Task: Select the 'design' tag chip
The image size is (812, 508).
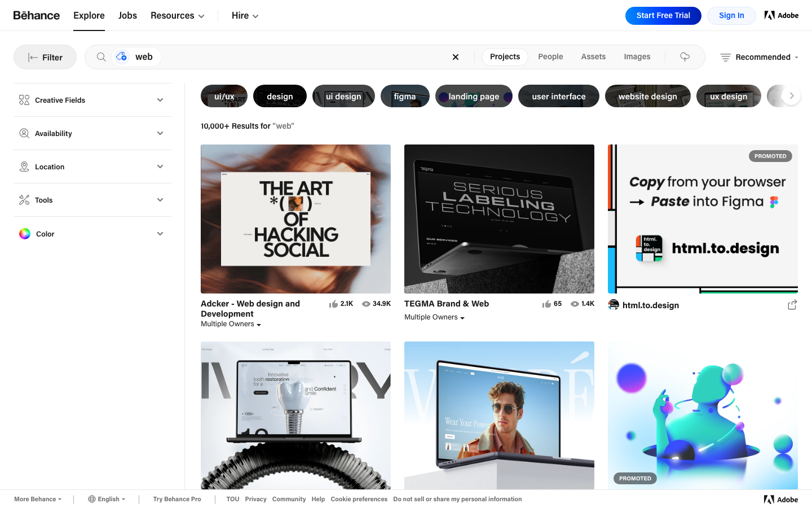Action: pos(280,96)
